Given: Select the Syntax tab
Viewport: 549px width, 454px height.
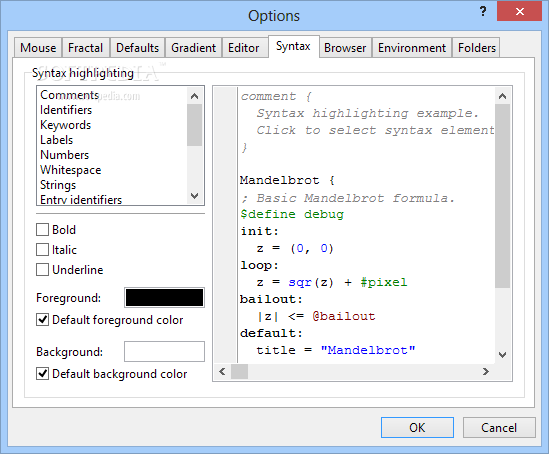Looking at the screenshot, I should (293, 46).
